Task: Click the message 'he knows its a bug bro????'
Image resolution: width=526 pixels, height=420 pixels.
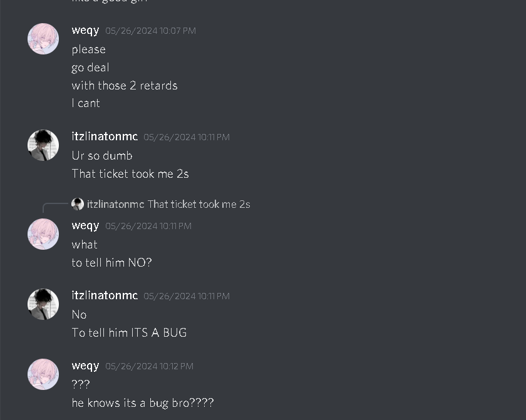Action: [x=143, y=402]
